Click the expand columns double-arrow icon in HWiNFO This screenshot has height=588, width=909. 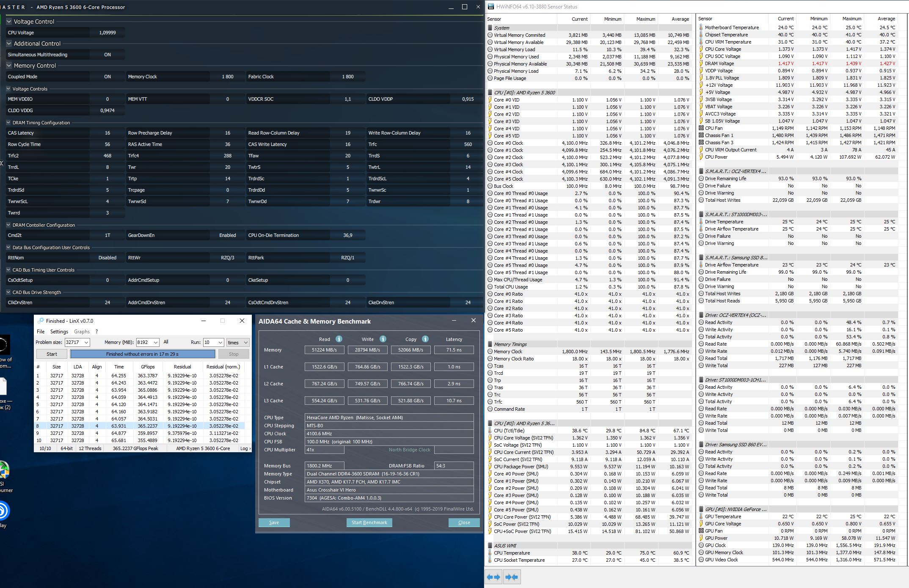tap(493, 577)
